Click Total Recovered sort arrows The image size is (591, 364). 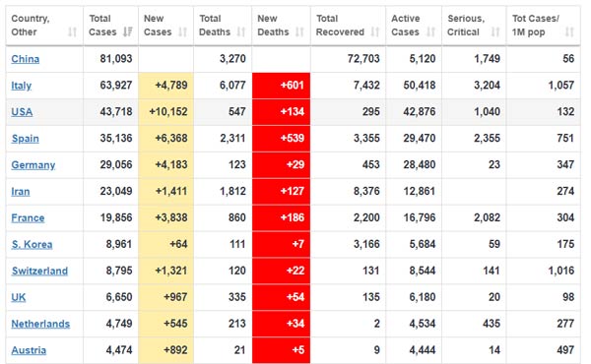(375, 32)
